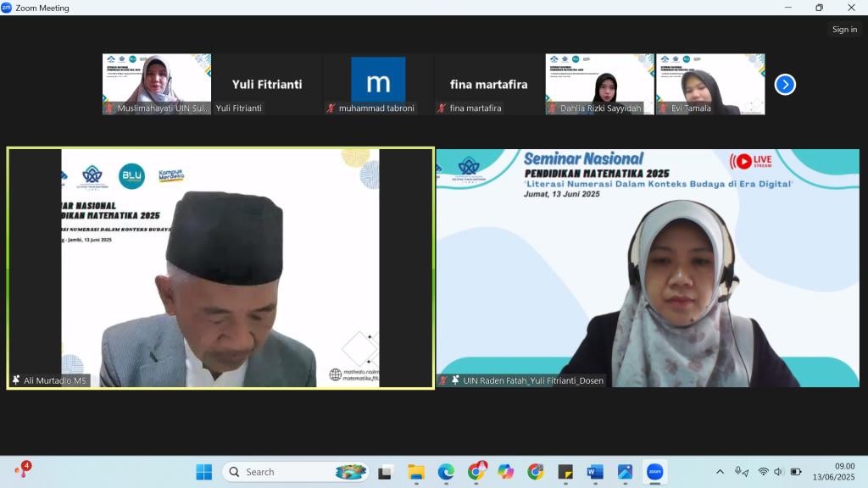Open the Windows Start menu

(204, 472)
